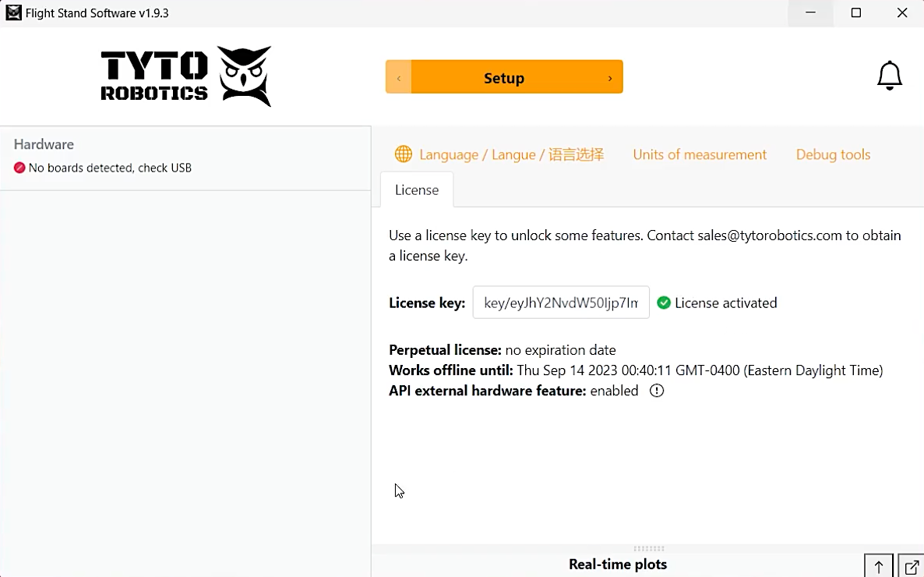Click the orange Setup button

tap(504, 78)
